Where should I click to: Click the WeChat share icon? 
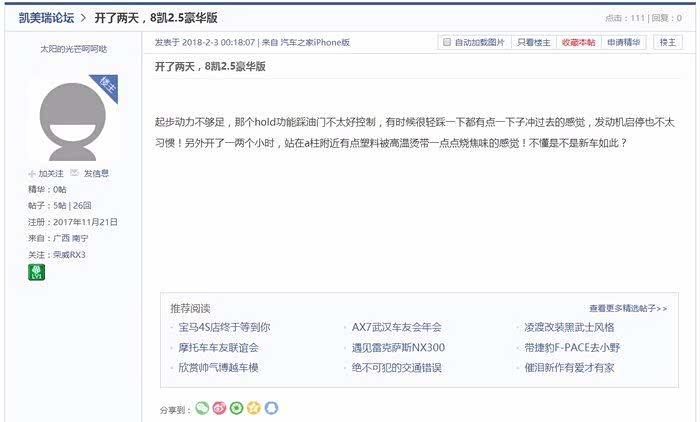tap(202, 408)
